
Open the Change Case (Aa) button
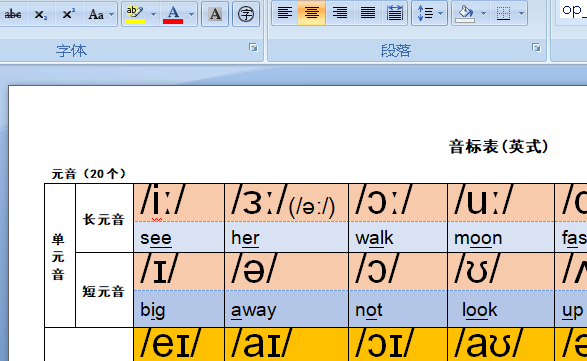96,14
